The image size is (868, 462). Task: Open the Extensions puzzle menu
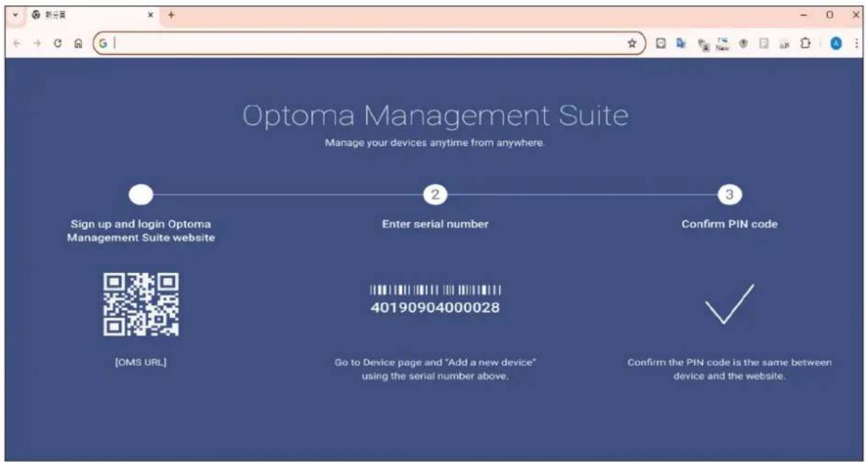coord(804,43)
